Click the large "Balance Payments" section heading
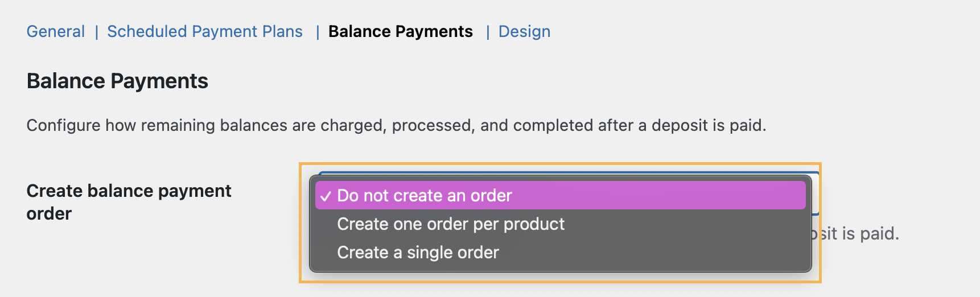980x297 pixels. (117, 81)
